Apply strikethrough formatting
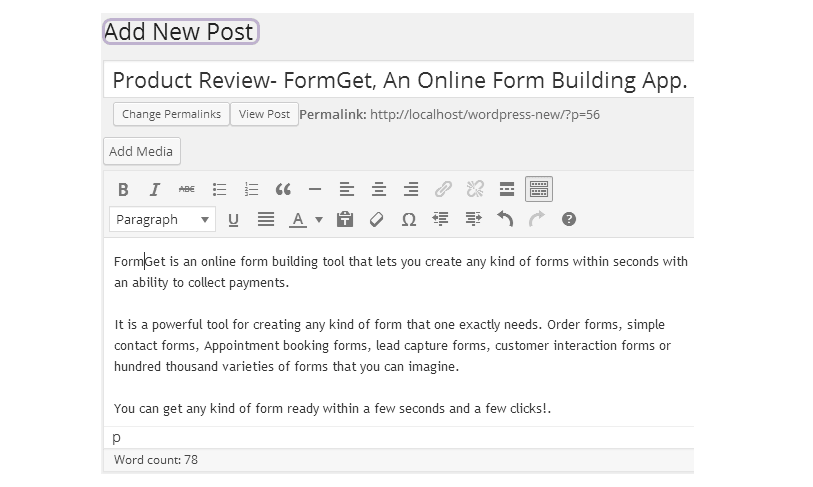 point(187,189)
